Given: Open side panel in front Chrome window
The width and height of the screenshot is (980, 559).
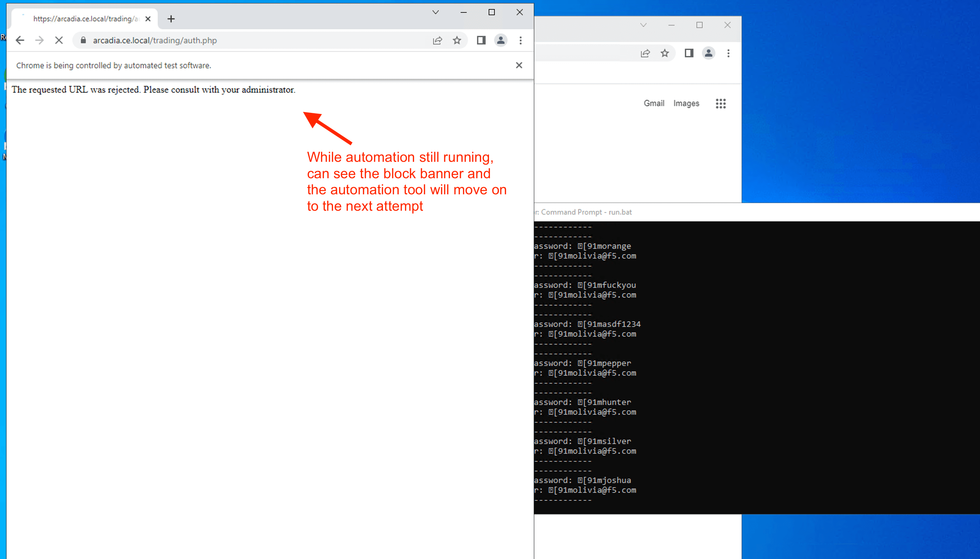Looking at the screenshot, I should (481, 40).
